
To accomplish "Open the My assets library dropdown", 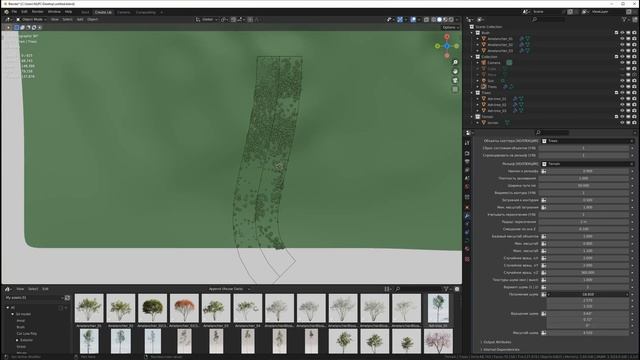I will (34, 298).
